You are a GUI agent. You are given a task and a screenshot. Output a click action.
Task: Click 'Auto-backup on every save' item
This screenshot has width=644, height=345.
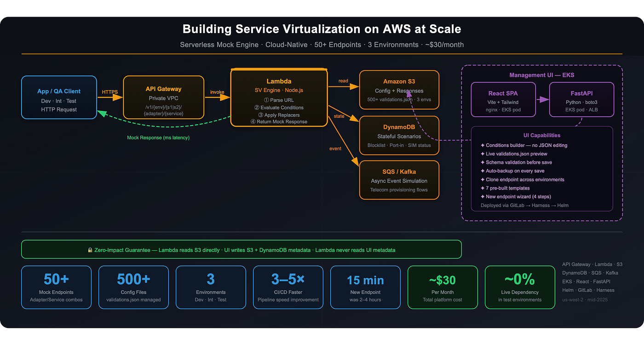pos(512,171)
